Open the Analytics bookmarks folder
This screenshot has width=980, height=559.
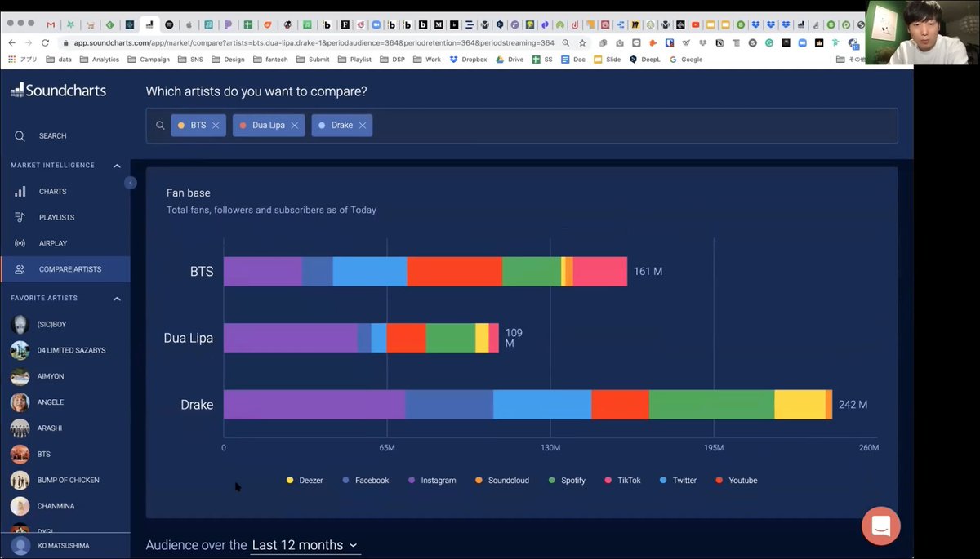tap(100, 60)
